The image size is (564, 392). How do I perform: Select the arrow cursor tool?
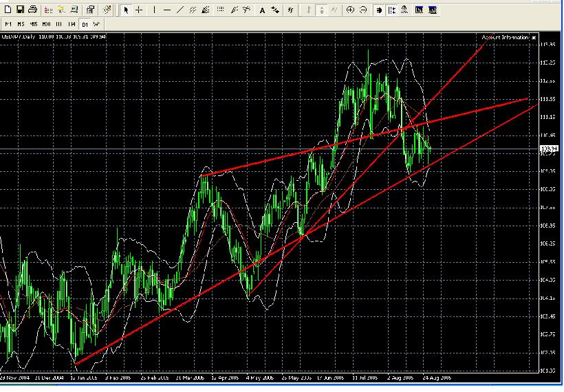coord(126,10)
